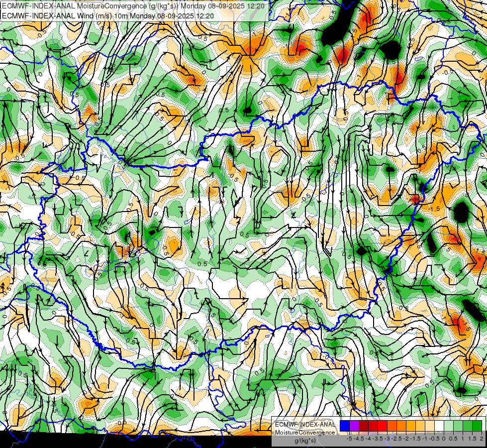The width and height of the screenshot is (487, 448).
Task: Click the legend label 'MoistureConvergence'
Action: pos(305,433)
